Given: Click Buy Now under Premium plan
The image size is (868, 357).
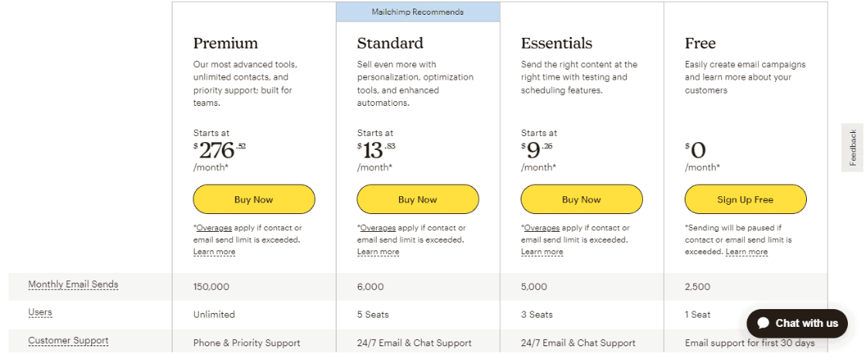Looking at the screenshot, I should (x=254, y=199).
